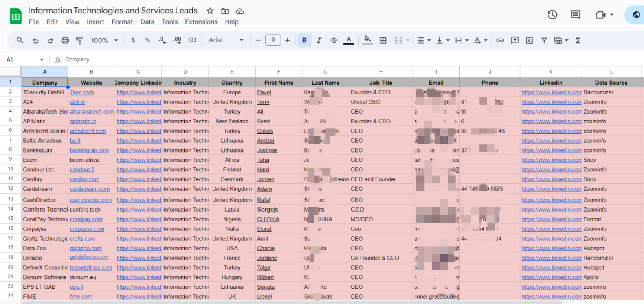Check the cloud document status icon
Viewport: 644px width, 304px height.
(x=240, y=11)
